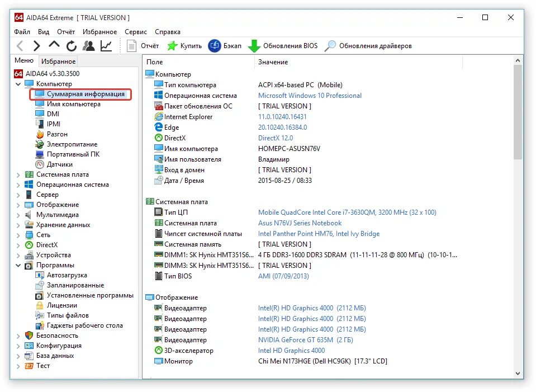This screenshot has height=392, width=536.
Task: Click the DirectX icon in the left tree
Action: point(29,245)
